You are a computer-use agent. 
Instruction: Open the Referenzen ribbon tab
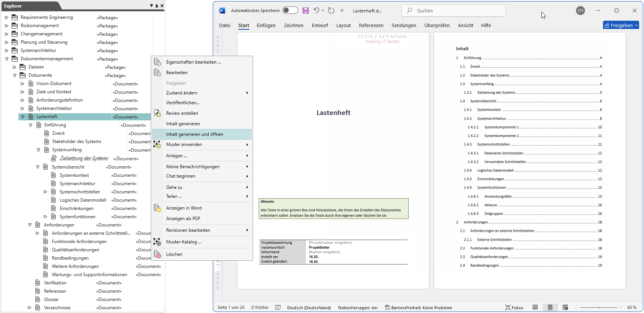pyautogui.click(x=371, y=26)
